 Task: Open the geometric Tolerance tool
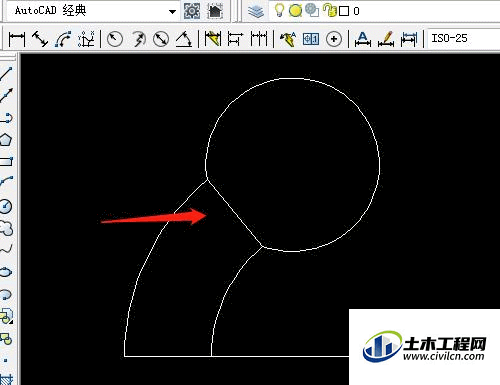tap(311, 39)
